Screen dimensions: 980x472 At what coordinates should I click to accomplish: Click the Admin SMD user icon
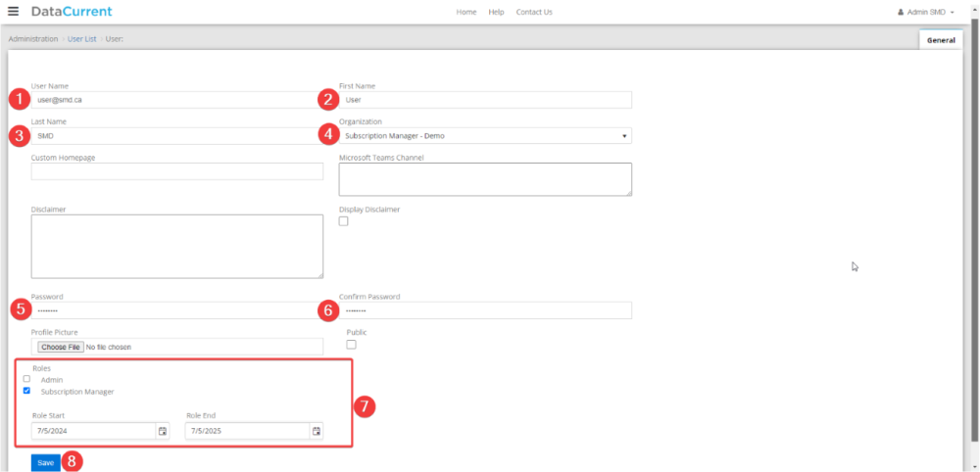click(x=901, y=12)
